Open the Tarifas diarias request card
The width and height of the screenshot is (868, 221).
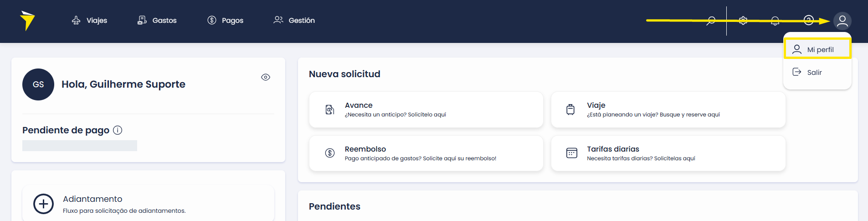pos(668,153)
